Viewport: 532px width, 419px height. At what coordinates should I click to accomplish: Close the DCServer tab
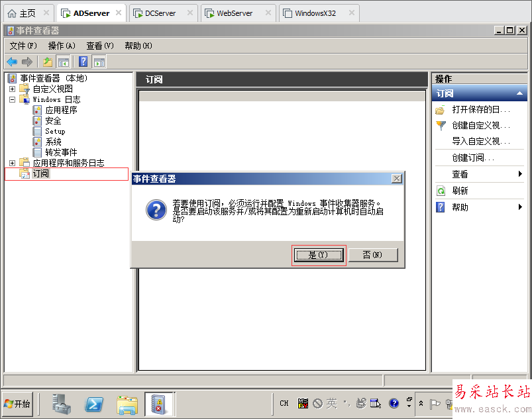190,13
